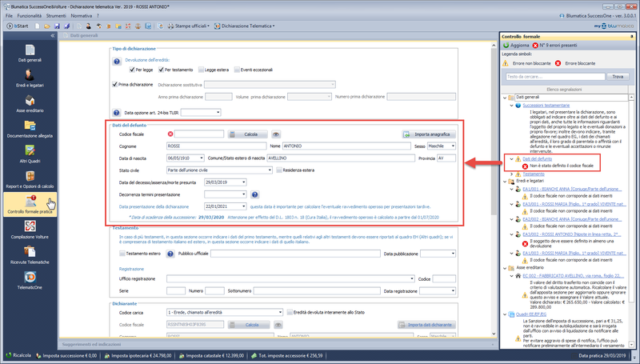This screenshot has height=364, width=640.
Task: Launch TelematicOne from the sidebar
Action: point(30,281)
